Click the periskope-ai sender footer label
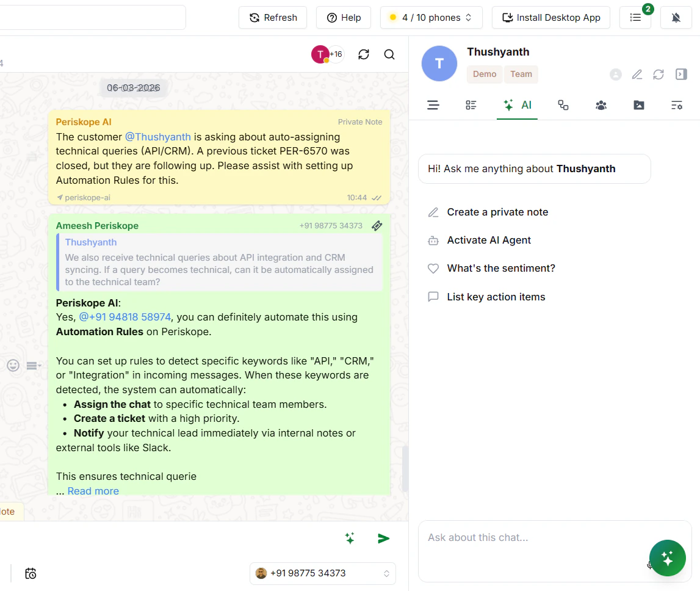 click(x=84, y=197)
